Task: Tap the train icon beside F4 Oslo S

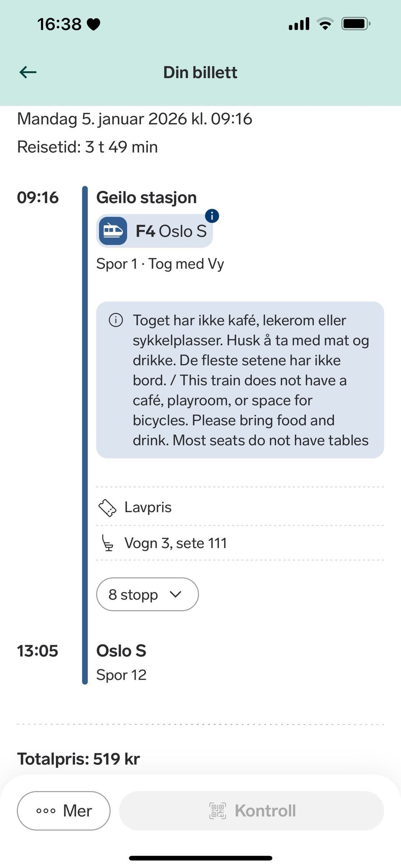Action: click(x=113, y=231)
